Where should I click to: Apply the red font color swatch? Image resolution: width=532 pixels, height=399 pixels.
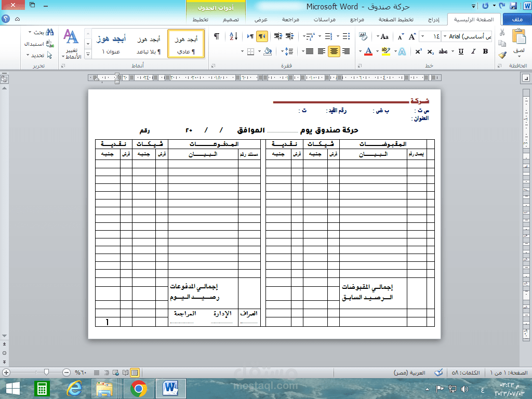click(x=368, y=51)
